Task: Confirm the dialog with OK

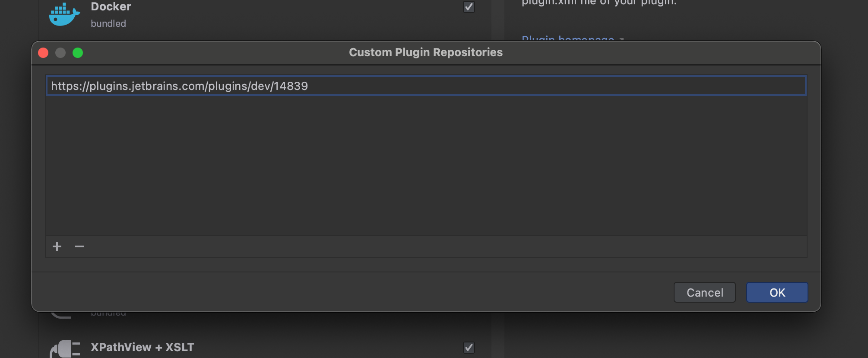Action: 777,293
